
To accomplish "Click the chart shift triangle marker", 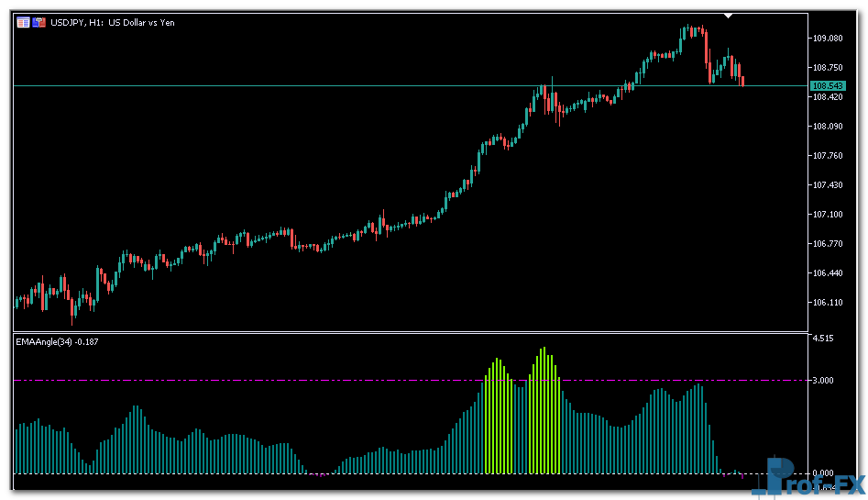I will (728, 16).
